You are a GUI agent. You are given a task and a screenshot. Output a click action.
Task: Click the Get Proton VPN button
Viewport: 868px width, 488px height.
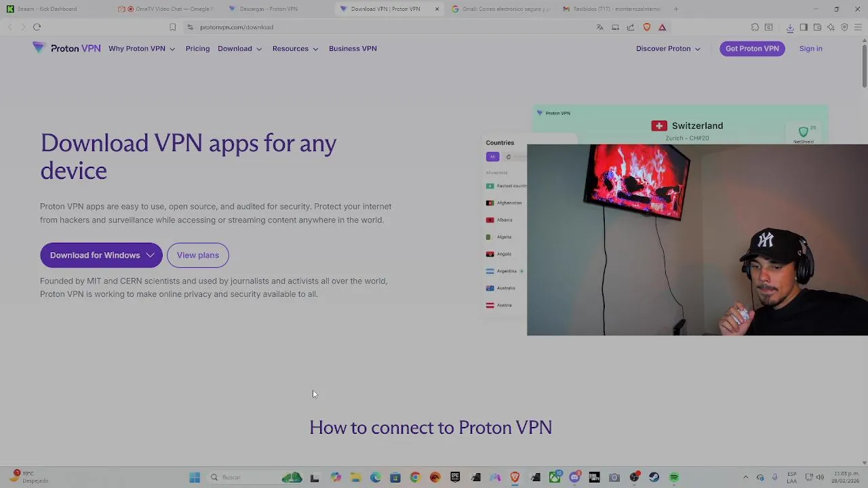pos(752,49)
